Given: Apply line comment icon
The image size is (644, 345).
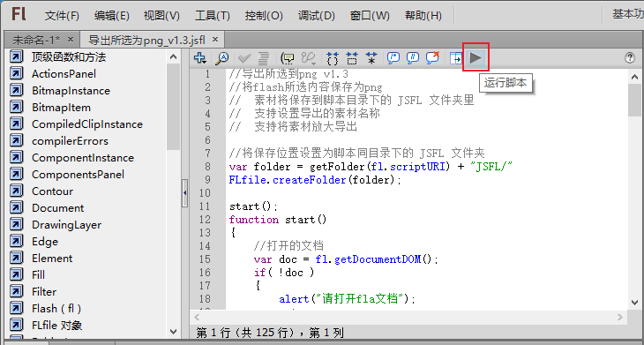Looking at the screenshot, I should coord(413,58).
